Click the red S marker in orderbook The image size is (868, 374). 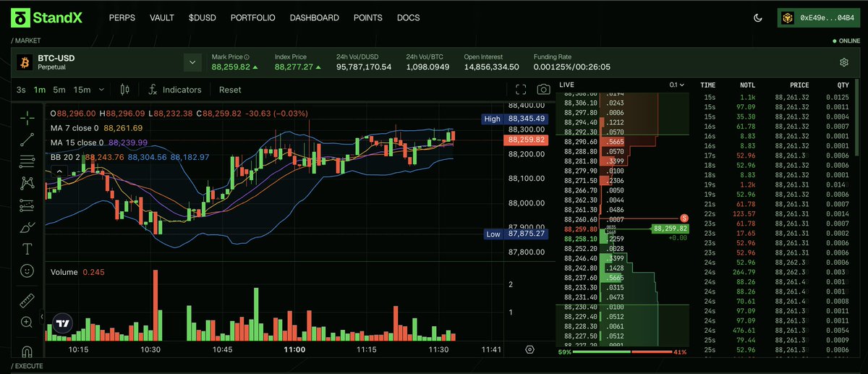[684, 218]
